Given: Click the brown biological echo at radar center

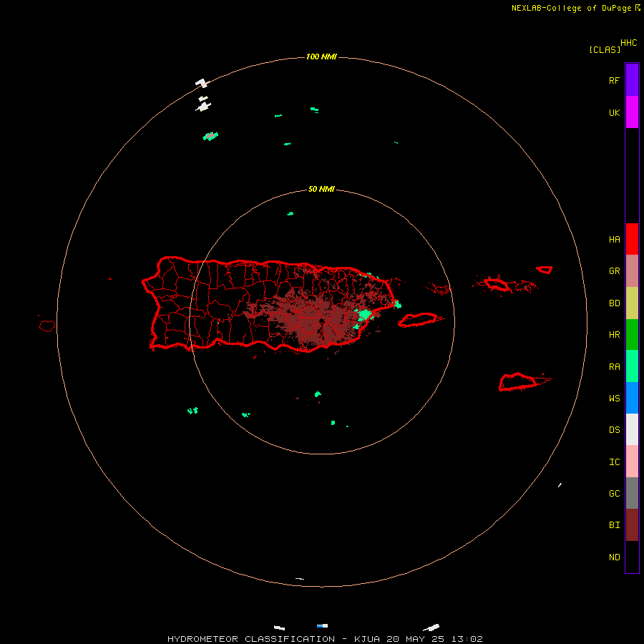Looking at the screenshot, I should [314, 320].
